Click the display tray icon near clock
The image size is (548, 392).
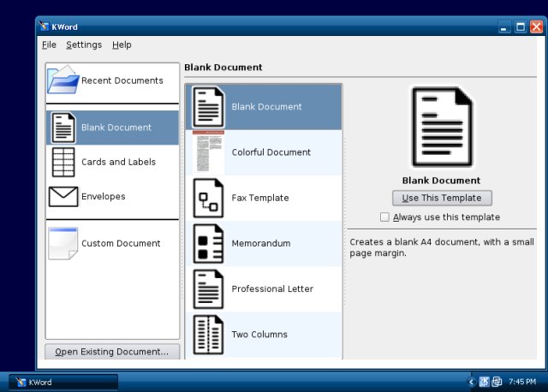tap(497, 382)
